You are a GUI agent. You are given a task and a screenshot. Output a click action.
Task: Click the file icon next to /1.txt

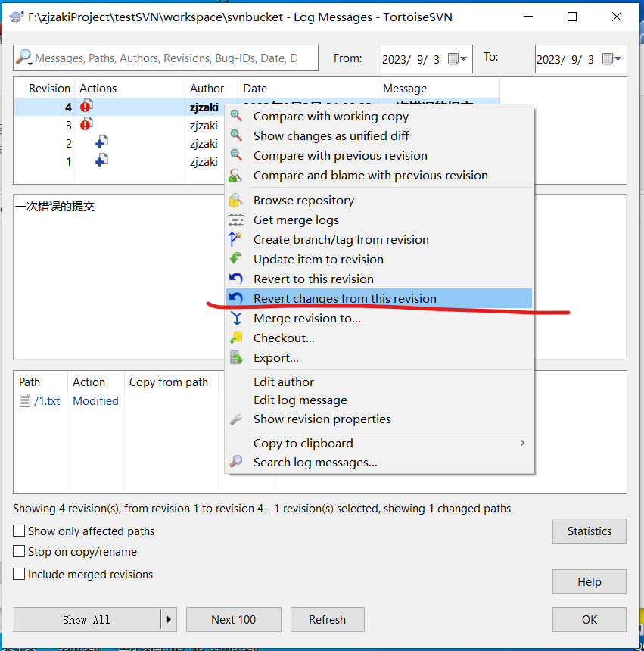(25, 400)
